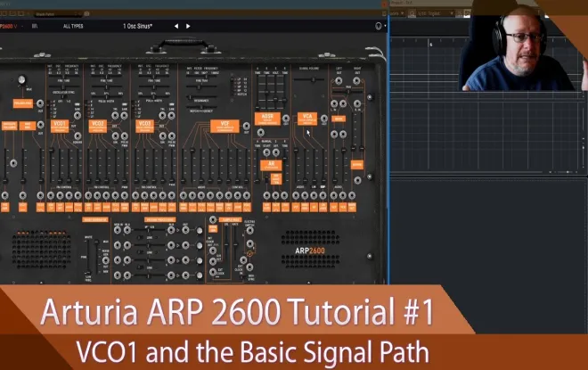The image size is (588, 370).
Task: Toggle the VCO2 range selector switch
Action: point(88,109)
